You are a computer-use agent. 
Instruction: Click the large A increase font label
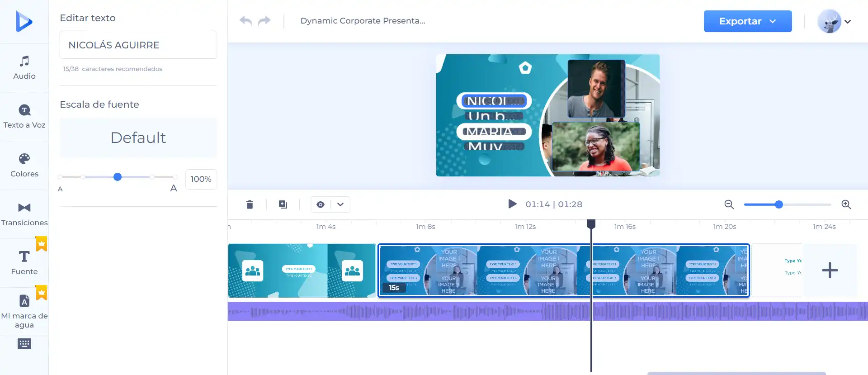(174, 188)
